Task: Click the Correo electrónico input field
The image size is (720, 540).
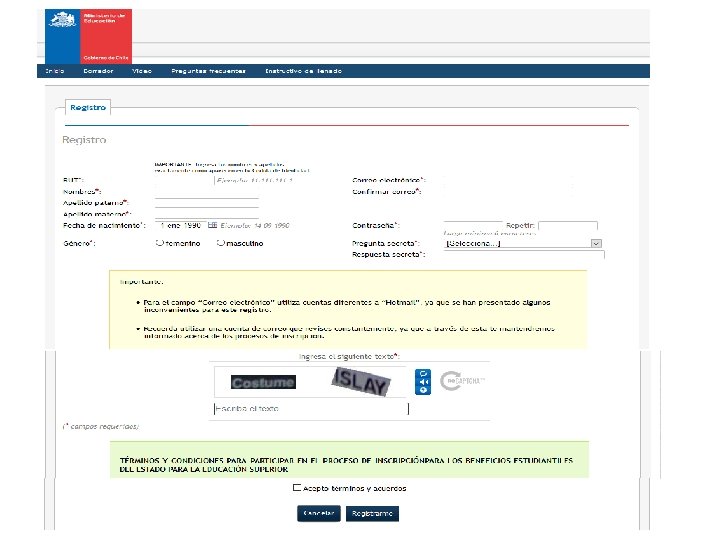Action: click(507, 180)
